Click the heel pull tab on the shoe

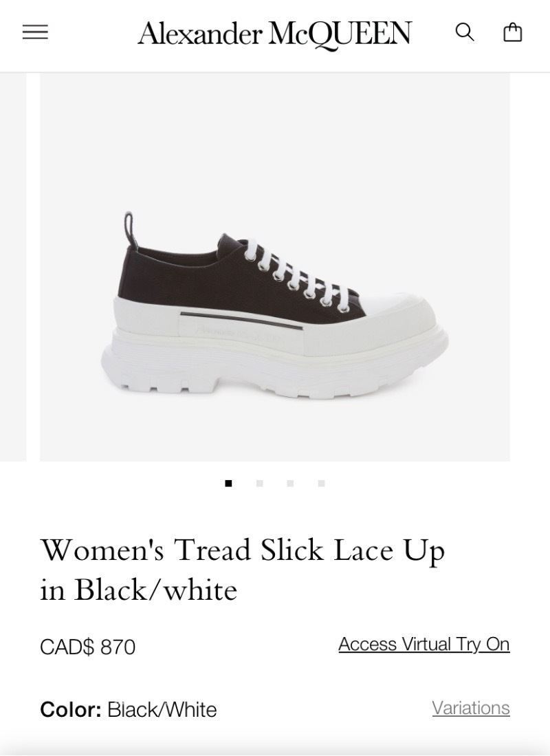tap(130, 229)
